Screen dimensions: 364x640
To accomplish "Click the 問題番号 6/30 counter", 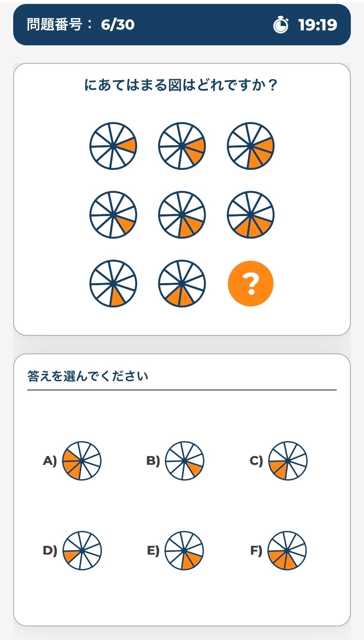I will pos(81,25).
